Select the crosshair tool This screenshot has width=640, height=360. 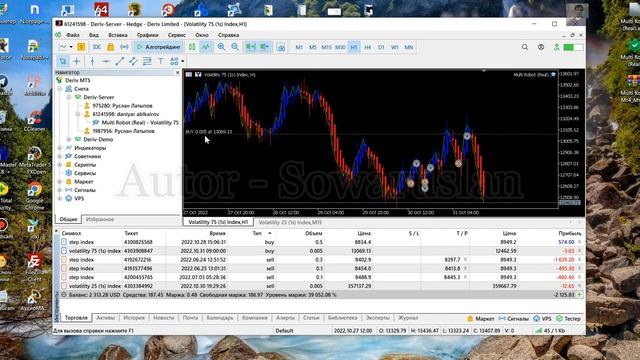coord(77,61)
